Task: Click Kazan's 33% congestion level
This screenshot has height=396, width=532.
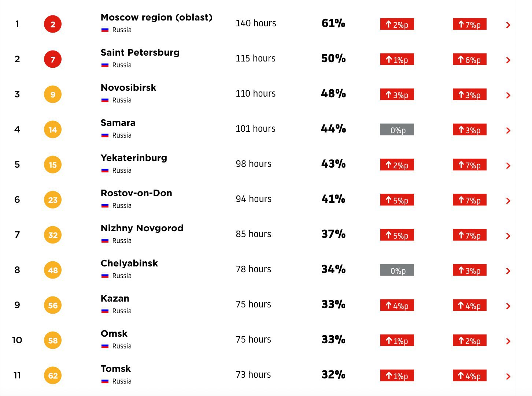Action: (333, 304)
